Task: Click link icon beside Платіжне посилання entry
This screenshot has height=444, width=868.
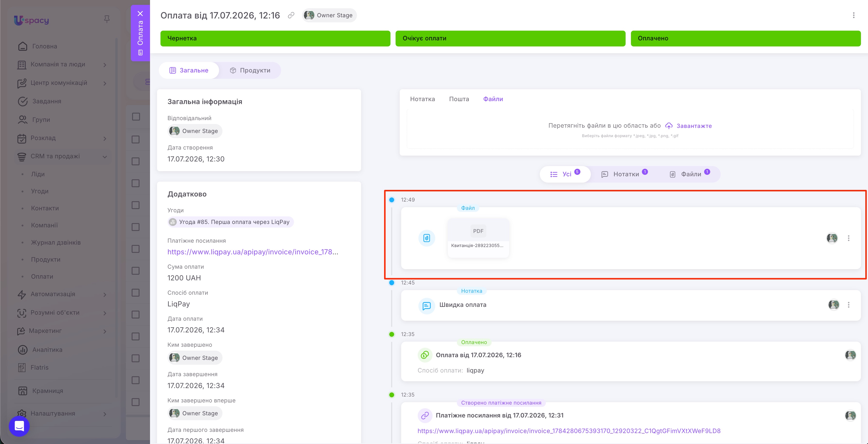Action: (x=425, y=415)
